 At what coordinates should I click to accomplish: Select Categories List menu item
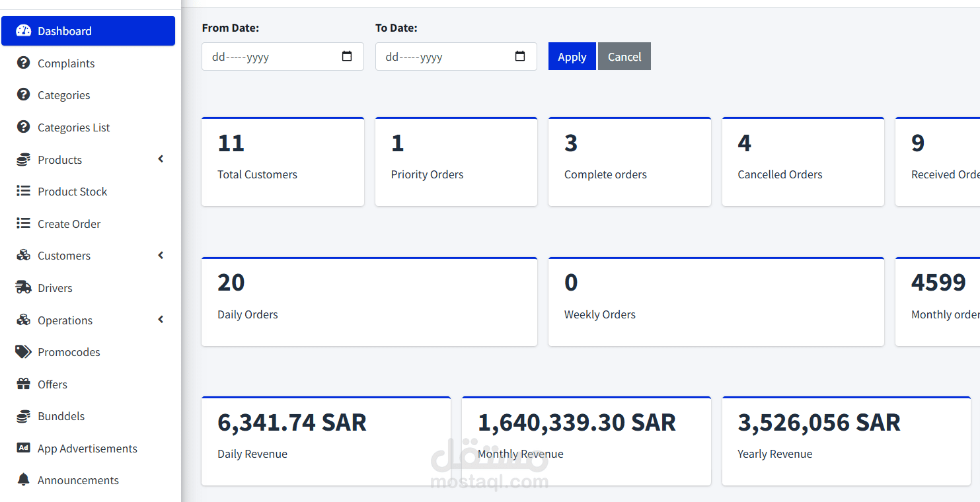pos(73,127)
